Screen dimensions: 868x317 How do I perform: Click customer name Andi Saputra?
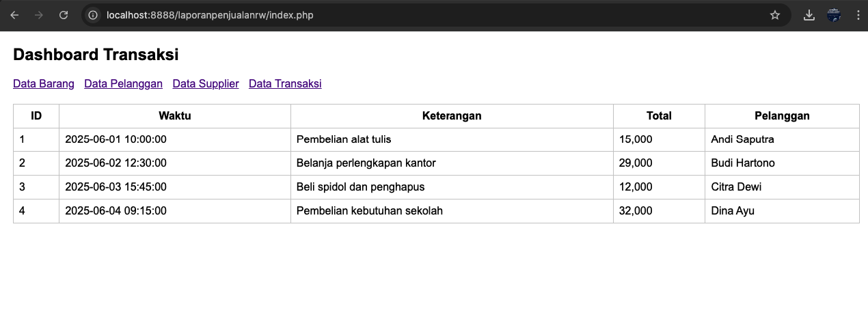tap(742, 139)
